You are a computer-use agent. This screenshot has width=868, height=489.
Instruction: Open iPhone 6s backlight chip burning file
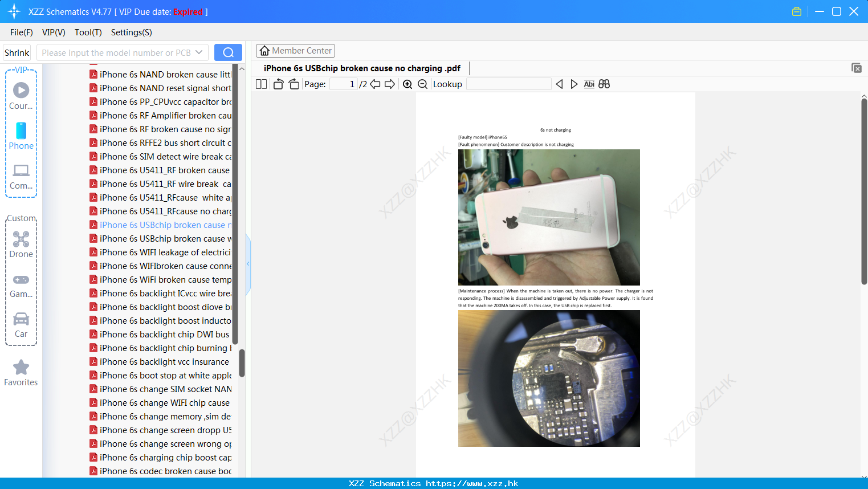pyautogui.click(x=161, y=348)
